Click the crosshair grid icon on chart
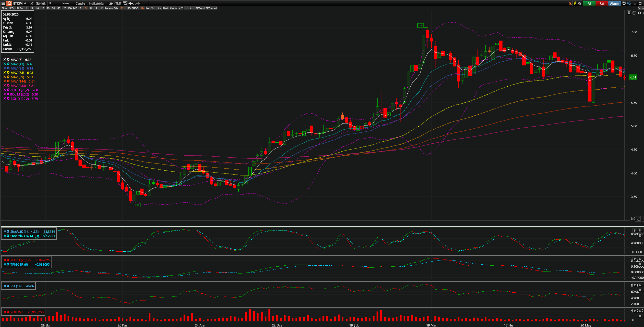The width and height of the screenshot is (644, 327). click(629, 13)
